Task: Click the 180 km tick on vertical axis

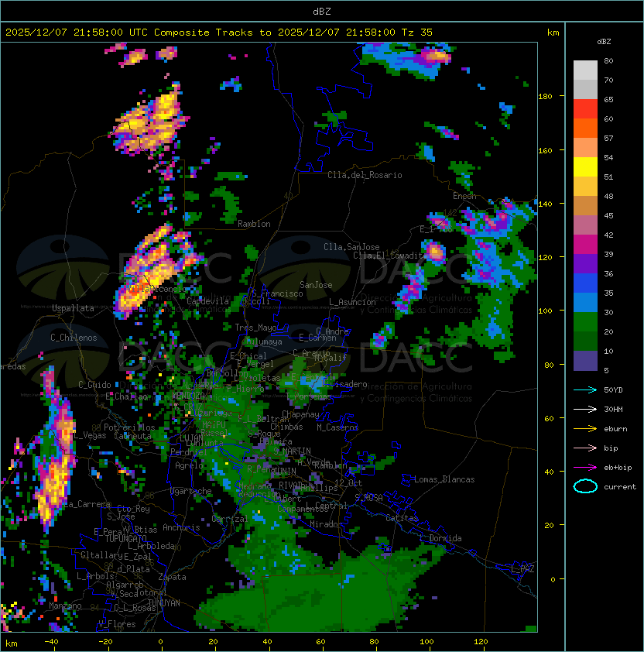Action: [545, 97]
